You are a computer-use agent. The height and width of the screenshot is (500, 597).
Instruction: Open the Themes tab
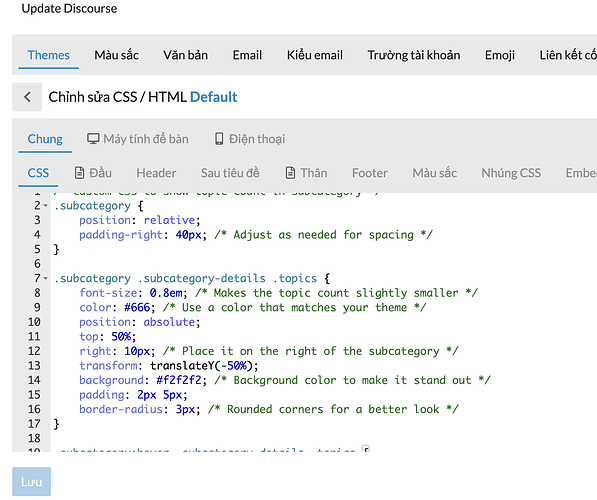[48, 55]
